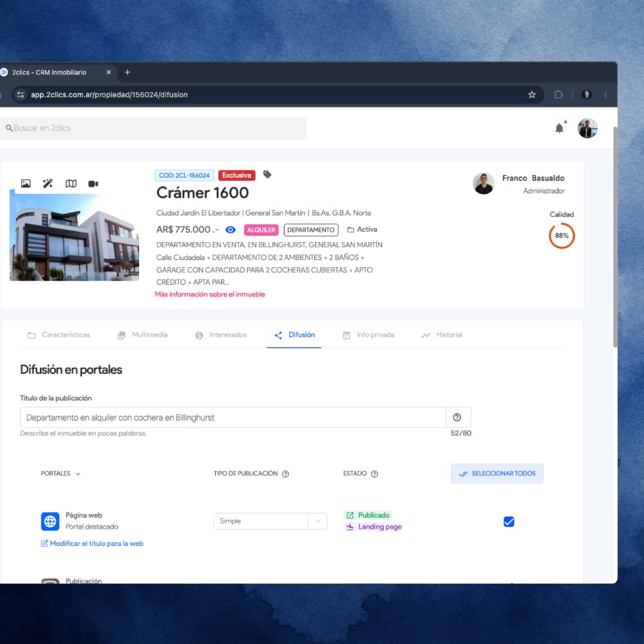Open the notifications bell
This screenshot has width=644, height=644.
[x=560, y=128]
